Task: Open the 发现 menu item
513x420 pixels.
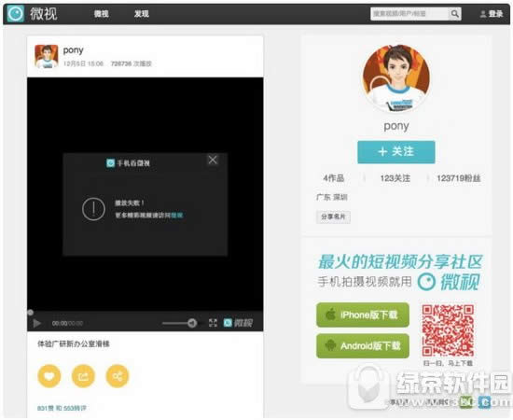Action: [142, 14]
